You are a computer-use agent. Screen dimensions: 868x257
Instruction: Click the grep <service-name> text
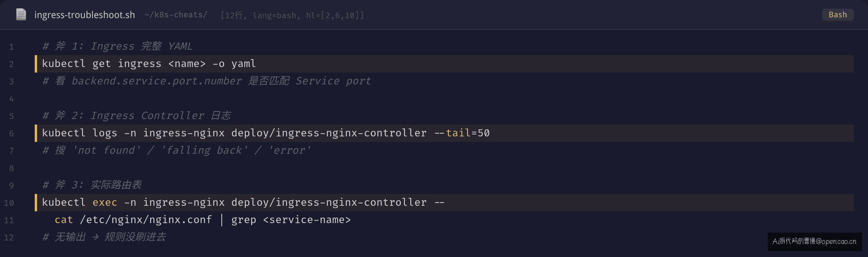pos(291,220)
